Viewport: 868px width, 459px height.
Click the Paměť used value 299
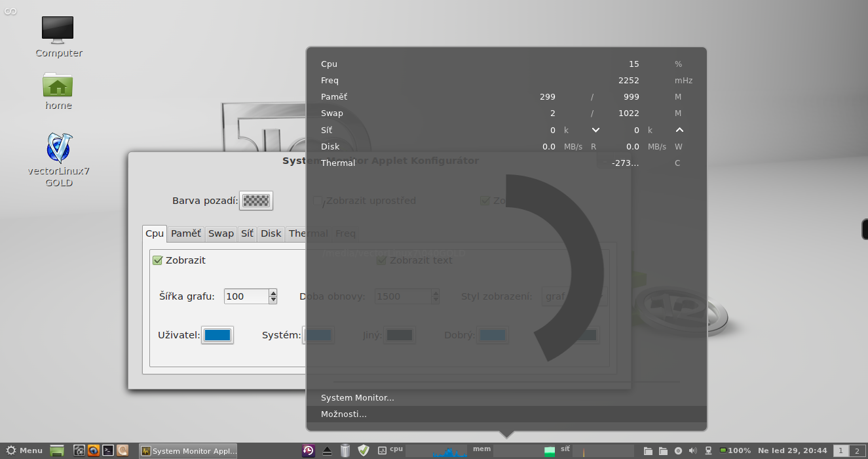tap(548, 97)
